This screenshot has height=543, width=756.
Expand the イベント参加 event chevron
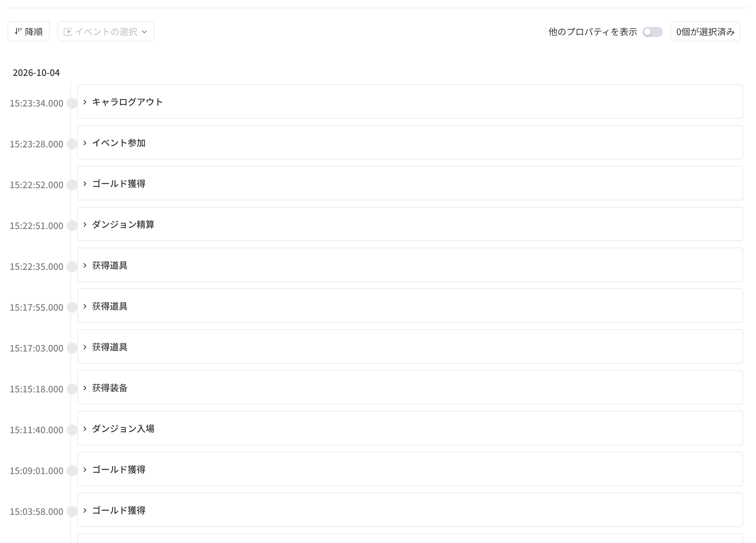click(x=85, y=143)
